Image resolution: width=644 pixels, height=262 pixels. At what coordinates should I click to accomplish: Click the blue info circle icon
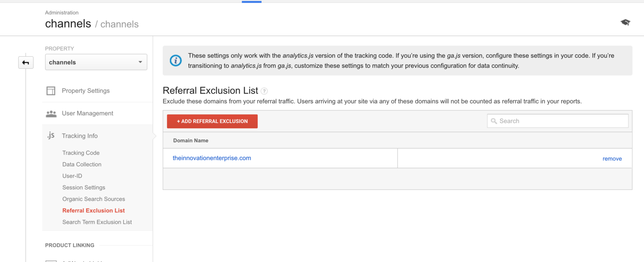[x=175, y=60]
